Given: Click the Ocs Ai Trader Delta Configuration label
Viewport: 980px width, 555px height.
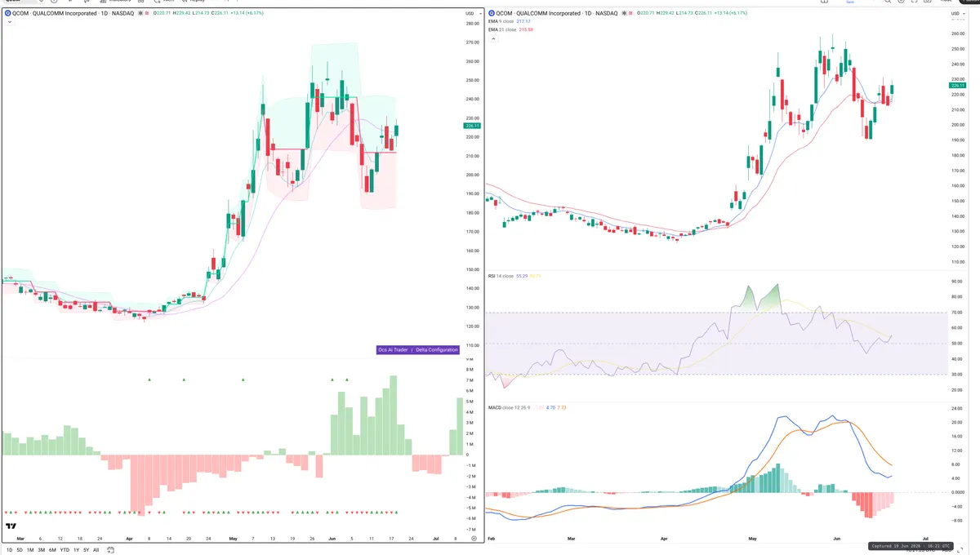Looking at the screenshot, I should (x=417, y=349).
